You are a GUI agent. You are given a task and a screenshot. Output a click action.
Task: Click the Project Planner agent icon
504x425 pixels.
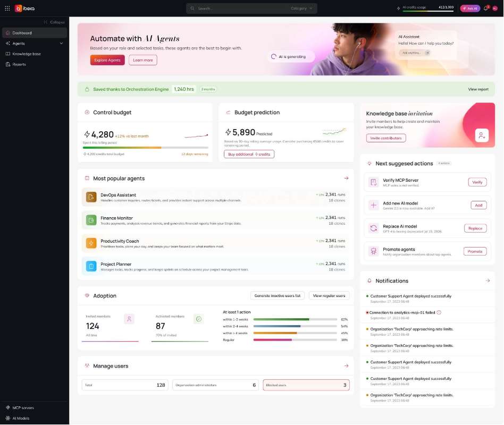[x=91, y=266]
